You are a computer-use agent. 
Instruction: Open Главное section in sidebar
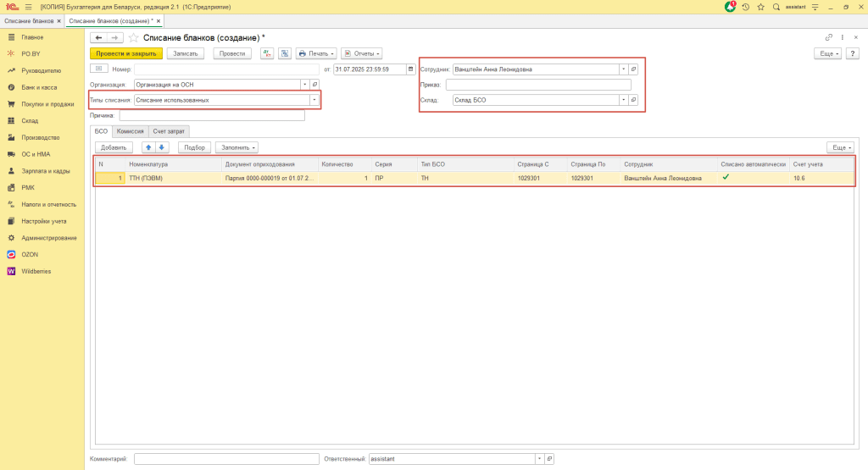[32, 37]
